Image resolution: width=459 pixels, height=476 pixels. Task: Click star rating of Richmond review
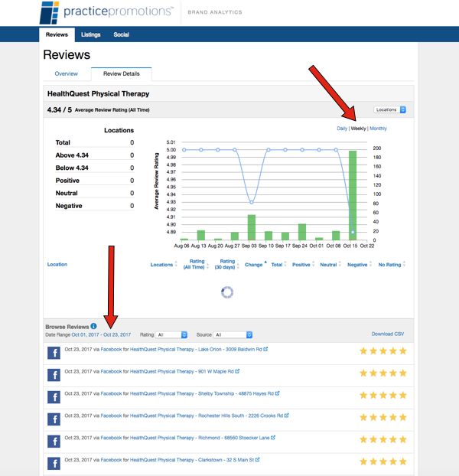382,439
